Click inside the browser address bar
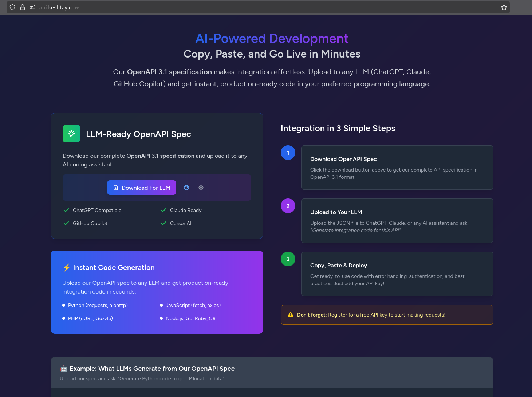The width and height of the screenshot is (532, 397). (x=146, y=7)
